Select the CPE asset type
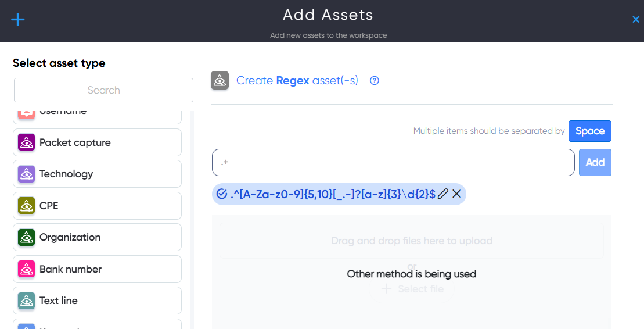The image size is (644, 329). [x=98, y=206]
